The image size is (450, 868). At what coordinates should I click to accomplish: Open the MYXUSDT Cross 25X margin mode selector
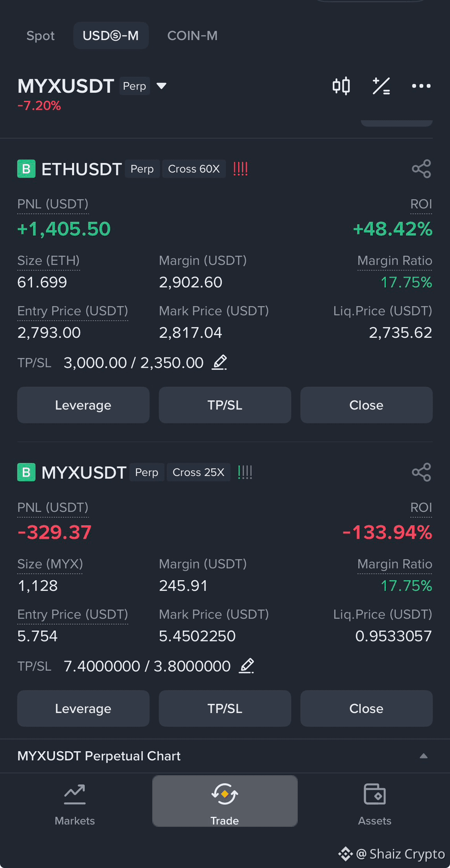pos(198,472)
